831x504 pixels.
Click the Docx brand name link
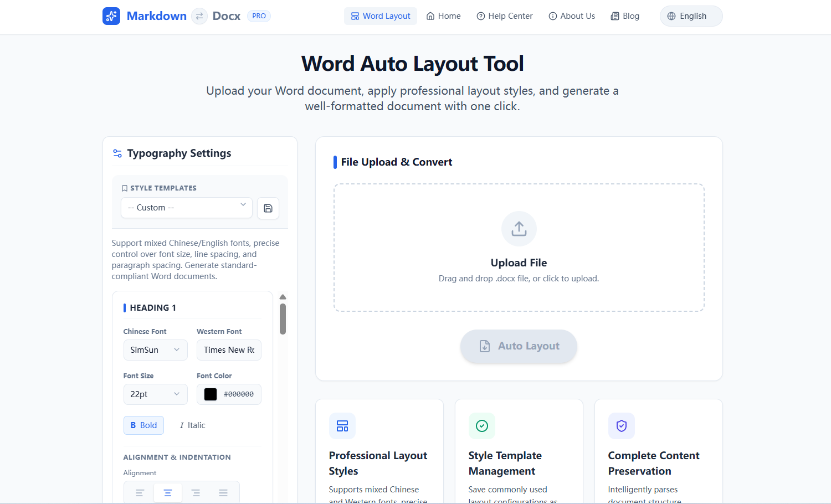(227, 16)
